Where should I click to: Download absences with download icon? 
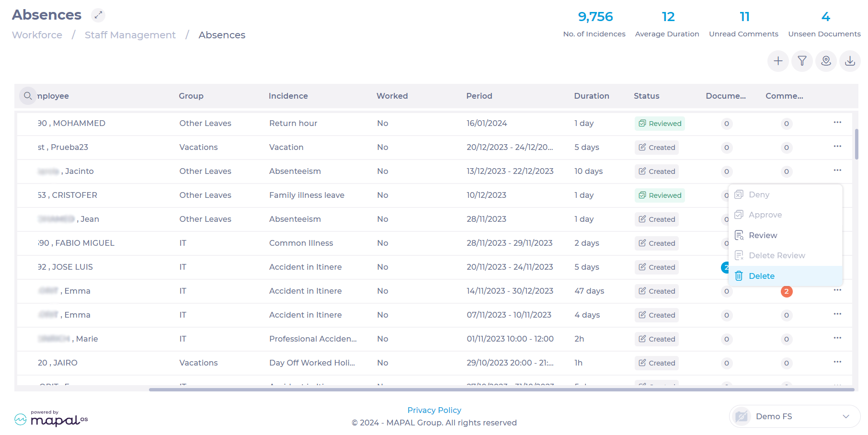[850, 61]
